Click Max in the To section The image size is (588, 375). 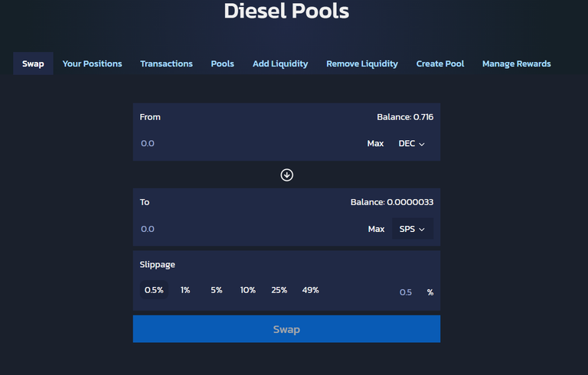point(376,229)
